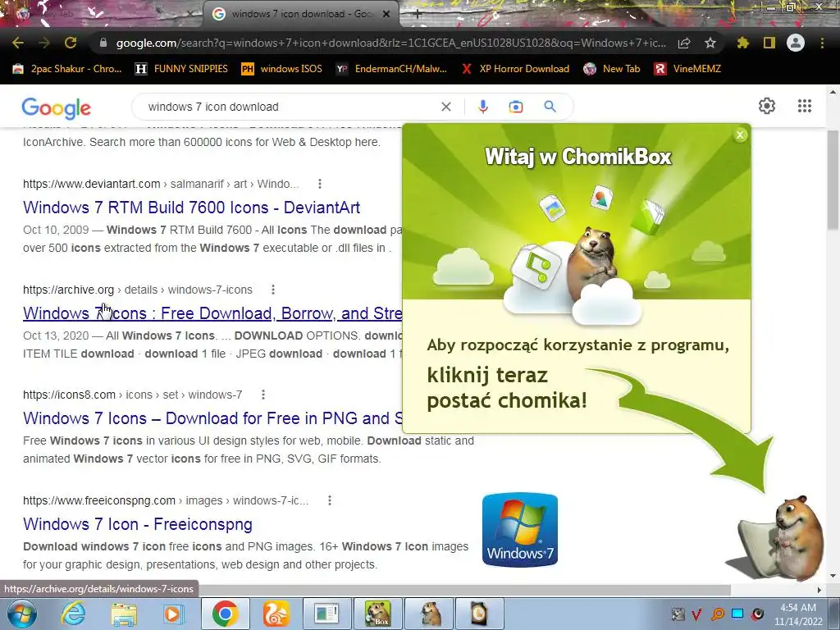Image resolution: width=840 pixels, height=630 pixels.
Task: Open more options for the archive.org result
Action: click(273, 290)
